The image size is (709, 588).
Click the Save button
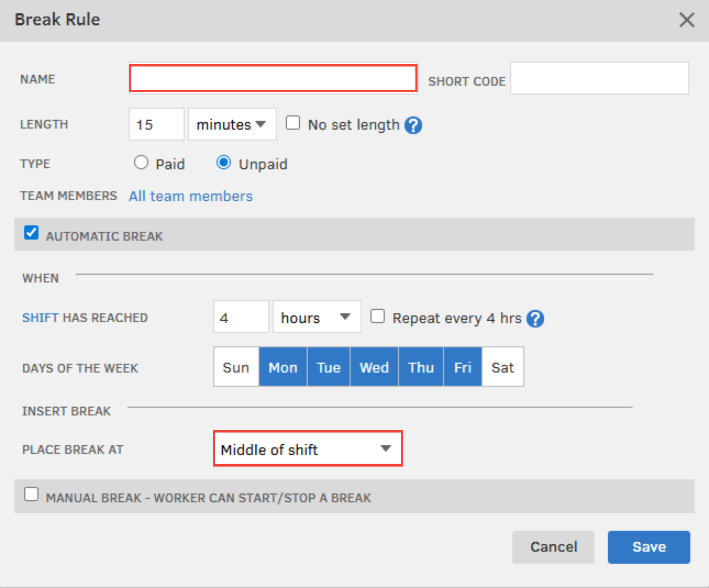tap(649, 547)
